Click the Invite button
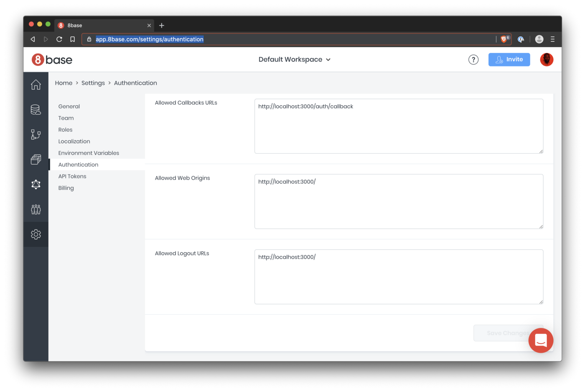This screenshot has height=392, width=585. [x=509, y=59]
